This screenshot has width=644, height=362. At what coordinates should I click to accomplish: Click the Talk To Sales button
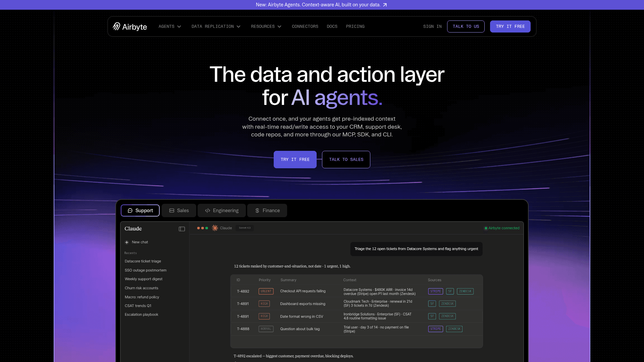pyautogui.click(x=346, y=160)
